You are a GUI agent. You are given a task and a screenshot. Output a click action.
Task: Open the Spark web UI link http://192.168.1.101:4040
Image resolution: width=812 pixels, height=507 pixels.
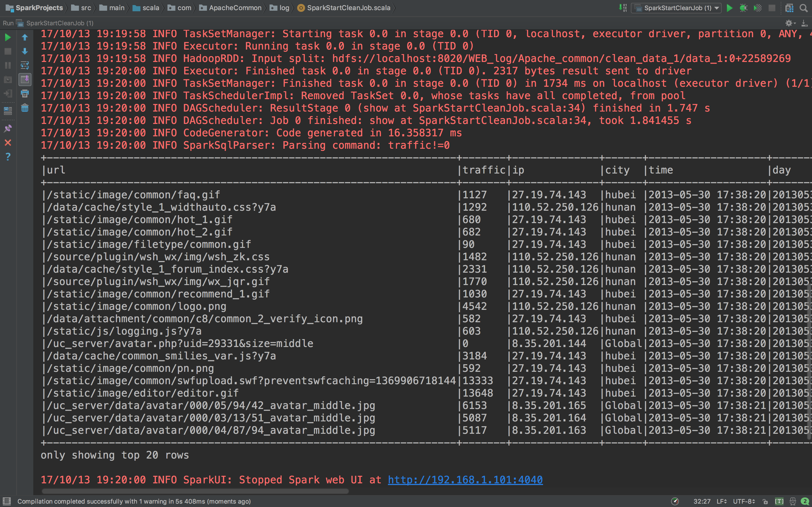(465, 479)
